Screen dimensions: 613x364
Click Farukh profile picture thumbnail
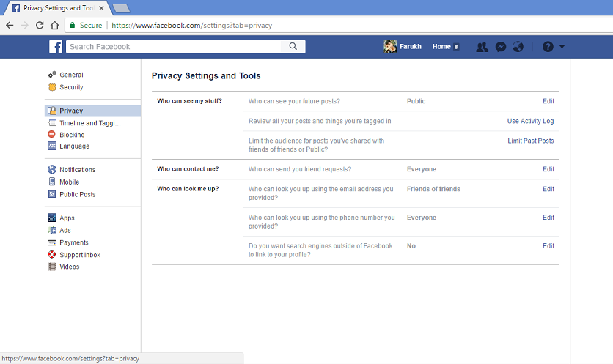click(390, 46)
